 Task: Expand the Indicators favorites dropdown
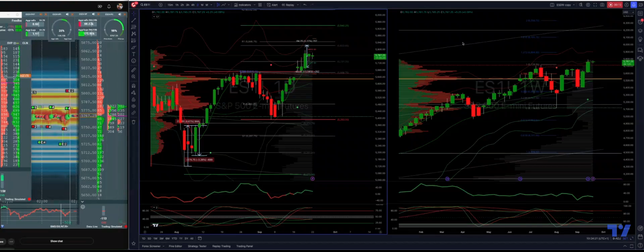(x=254, y=5)
